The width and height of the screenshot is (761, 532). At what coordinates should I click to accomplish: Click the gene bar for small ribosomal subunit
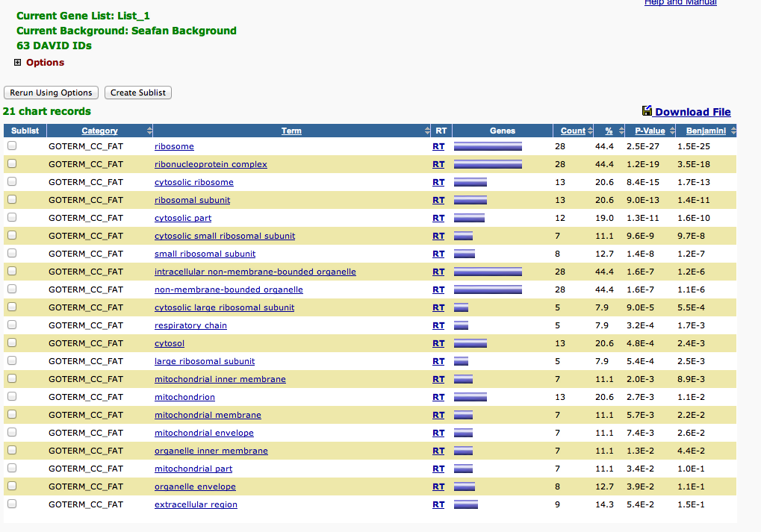[x=465, y=254]
